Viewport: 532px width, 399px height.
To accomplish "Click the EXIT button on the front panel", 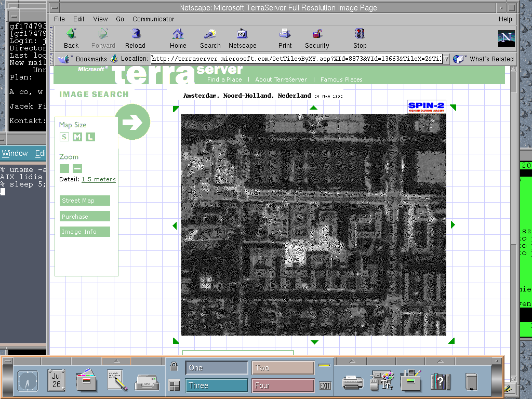I will pos(325,386).
